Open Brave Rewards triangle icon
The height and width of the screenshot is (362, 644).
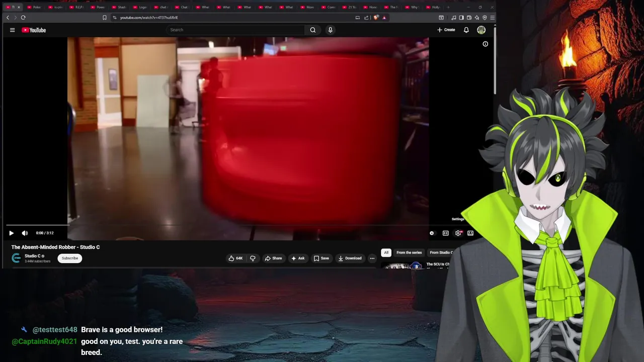point(384,18)
